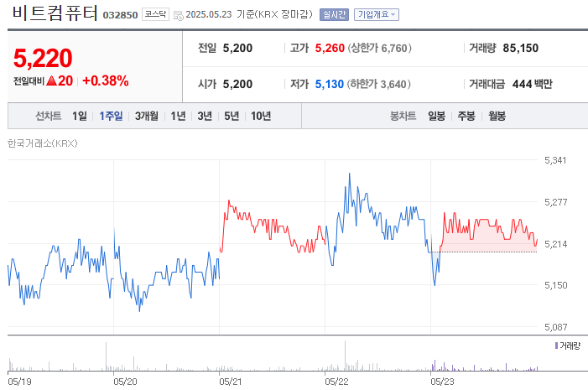Screen dimensions: 588x390
Task: Switch to the 1년 chart range
Action: (178, 116)
